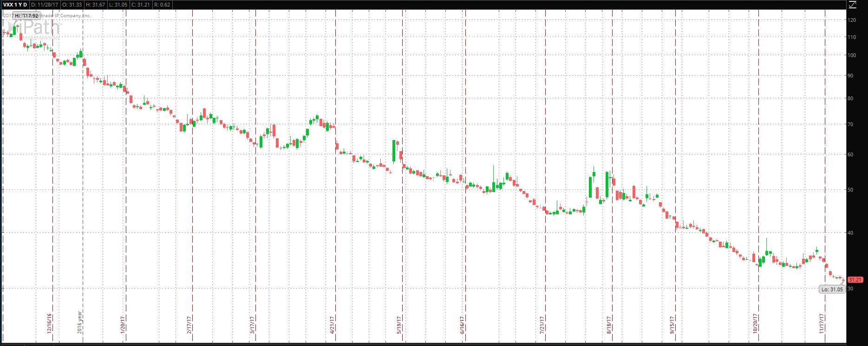Click the 50 price axis label
Viewport: 868px width, 346px height.
pos(851,190)
